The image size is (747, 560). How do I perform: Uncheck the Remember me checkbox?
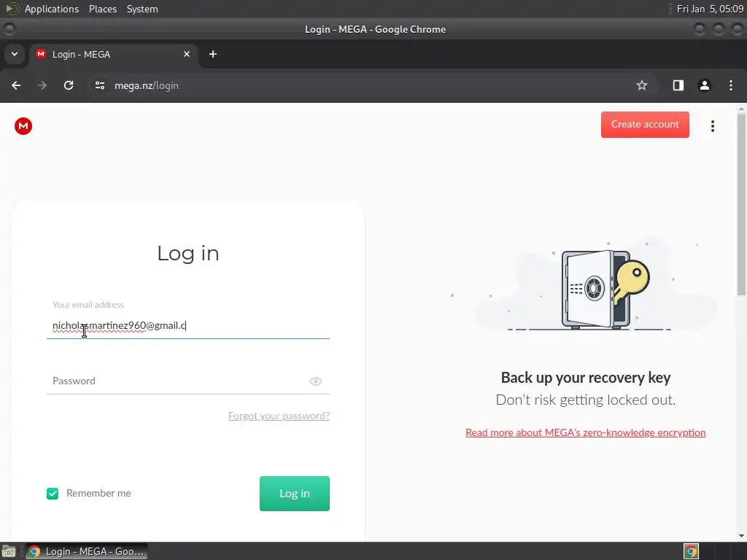pos(53,494)
